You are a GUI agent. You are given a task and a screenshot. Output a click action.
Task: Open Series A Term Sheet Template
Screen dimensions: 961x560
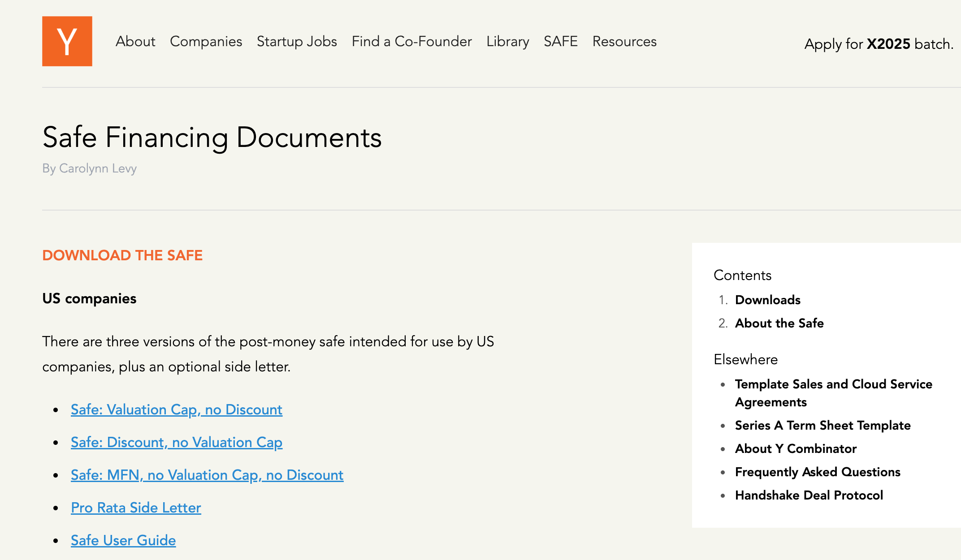point(823,425)
